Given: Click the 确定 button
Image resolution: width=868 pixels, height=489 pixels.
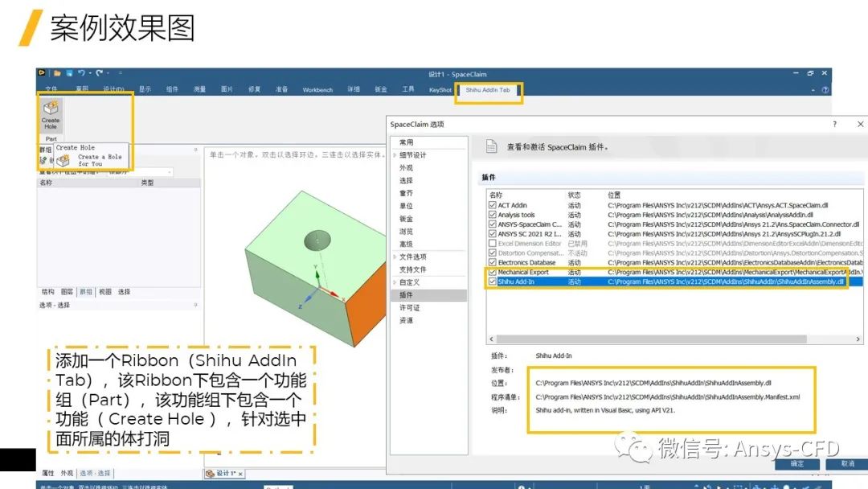Looking at the screenshot, I should point(797,463).
